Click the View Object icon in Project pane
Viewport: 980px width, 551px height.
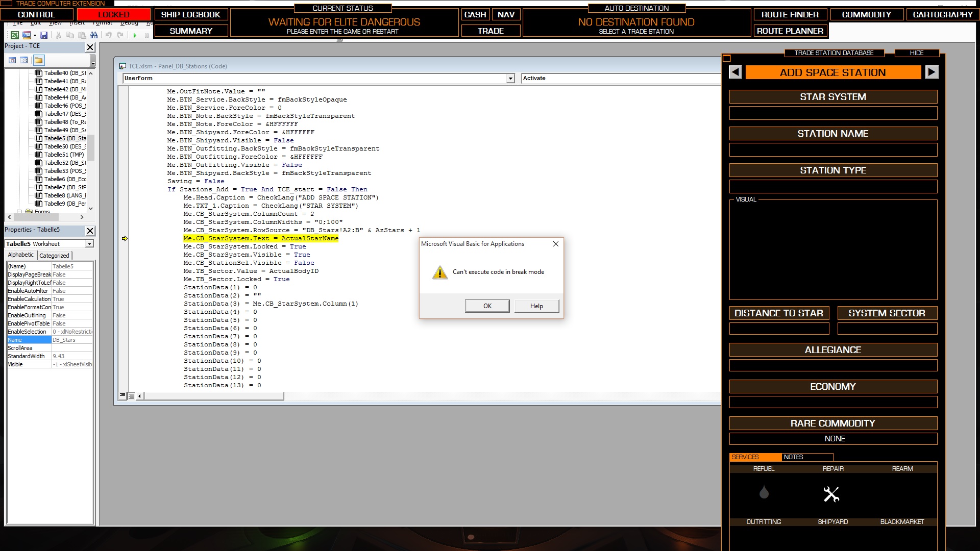click(x=24, y=60)
